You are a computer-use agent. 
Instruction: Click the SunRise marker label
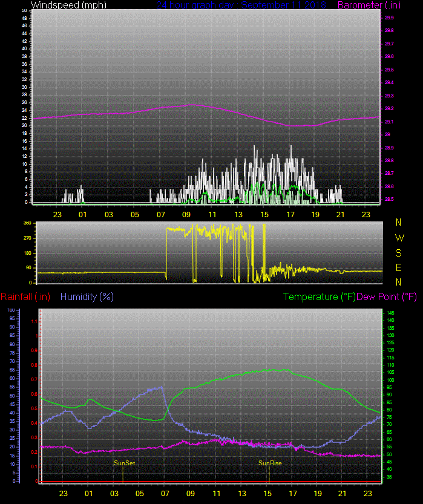(270, 463)
